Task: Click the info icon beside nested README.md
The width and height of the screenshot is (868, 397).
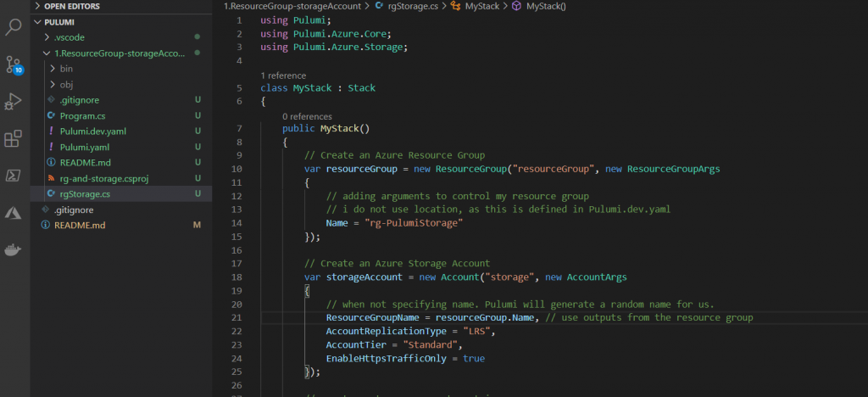Action: click(x=52, y=163)
